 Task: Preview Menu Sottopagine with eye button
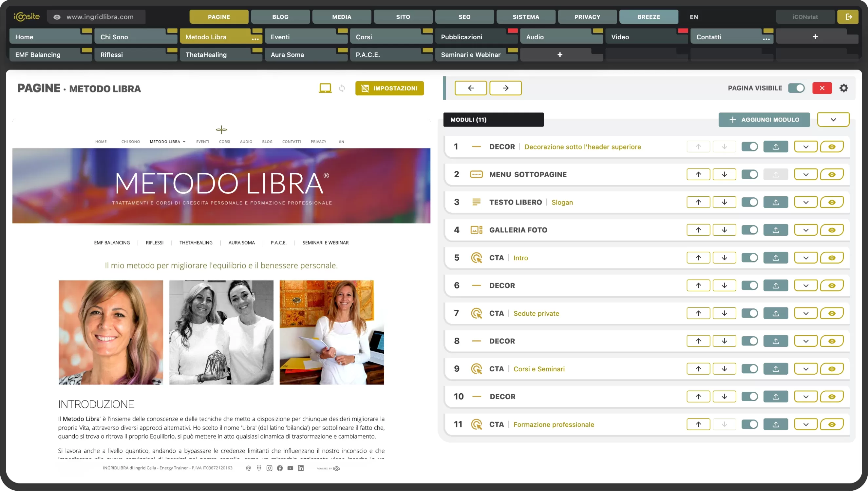[832, 174]
